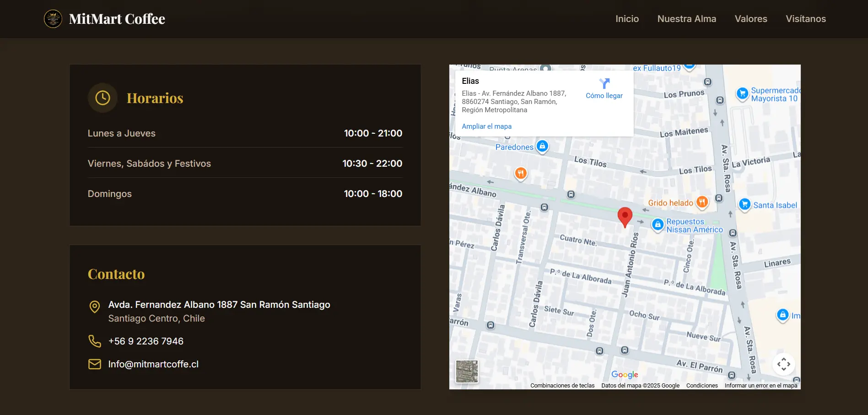Click Combinaciones de teclas on map
Image resolution: width=868 pixels, height=415 pixels.
click(562, 386)
